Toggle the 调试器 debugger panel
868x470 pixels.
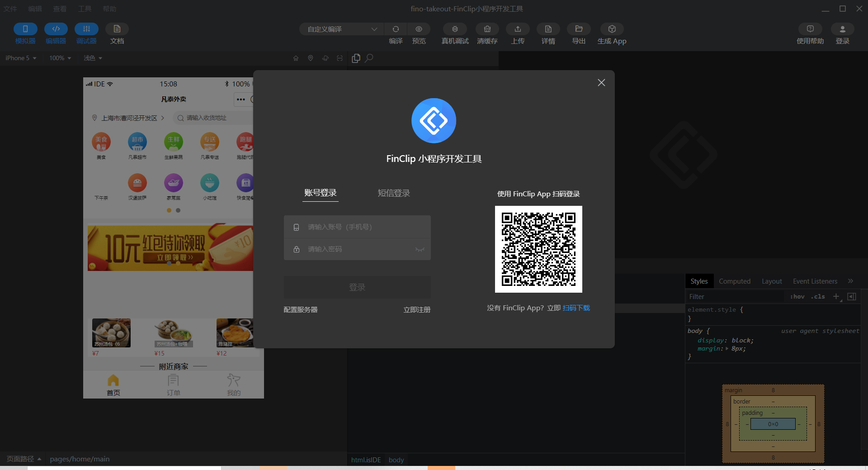coord(86,29)
